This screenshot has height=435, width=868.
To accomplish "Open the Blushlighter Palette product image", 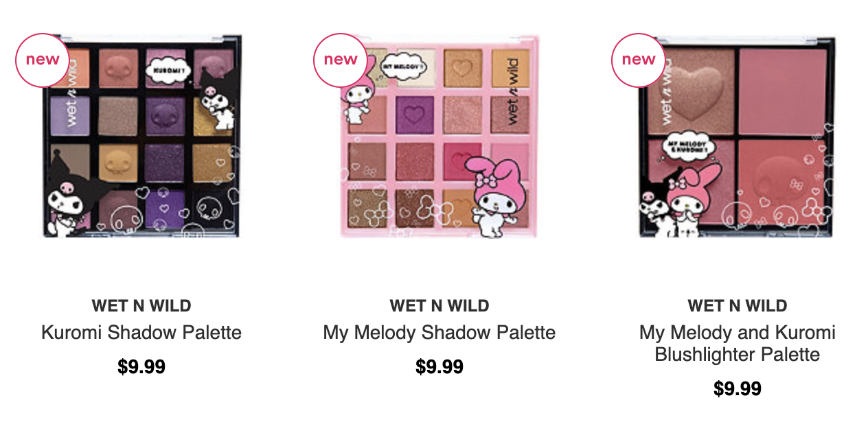I will click(x=738, y=136).
